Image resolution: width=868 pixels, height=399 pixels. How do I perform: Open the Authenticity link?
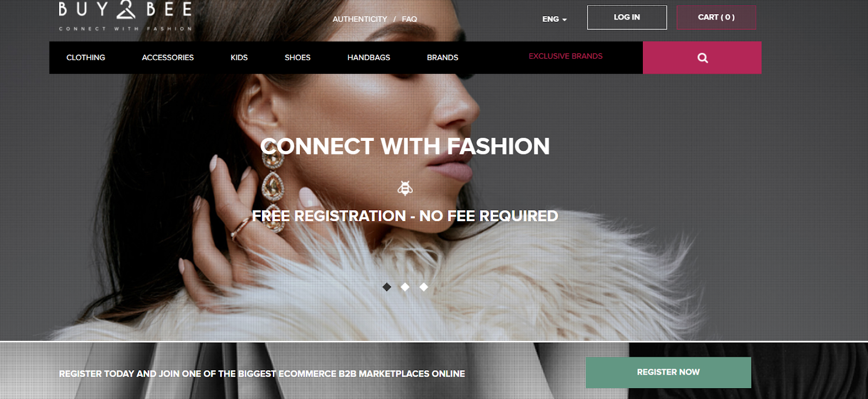[x=360, y=19]
